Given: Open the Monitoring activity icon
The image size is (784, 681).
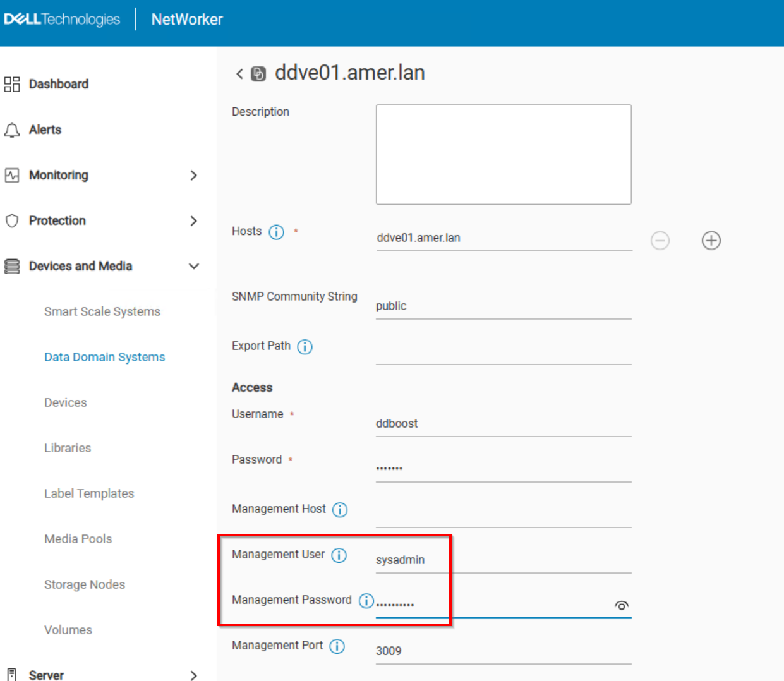Looking at the screenshot, I should coord(11,175).
